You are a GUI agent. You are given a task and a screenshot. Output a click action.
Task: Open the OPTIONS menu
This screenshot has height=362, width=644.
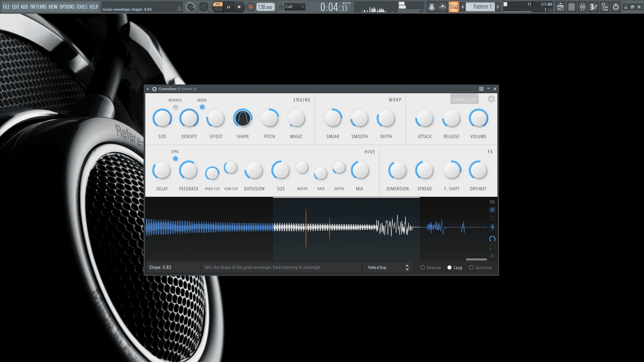click(x=67, y=7)
